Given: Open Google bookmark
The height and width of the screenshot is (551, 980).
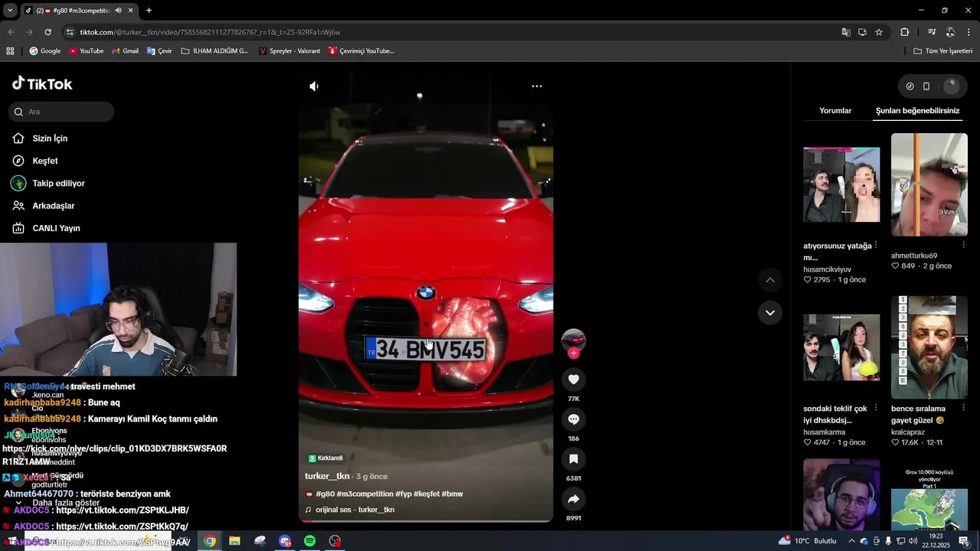Looking at the screenshot, I should [x=45, y=51].
